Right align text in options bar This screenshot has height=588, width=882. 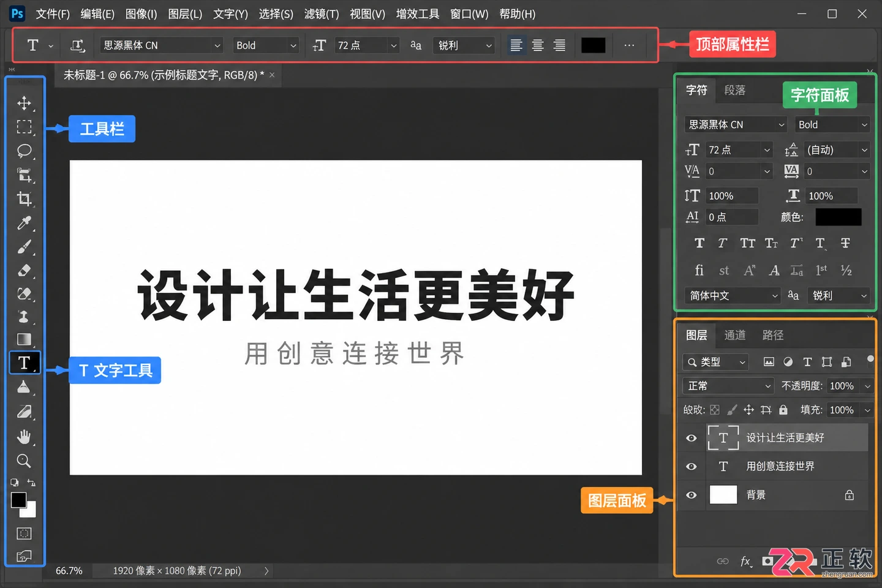click(559, 45)
